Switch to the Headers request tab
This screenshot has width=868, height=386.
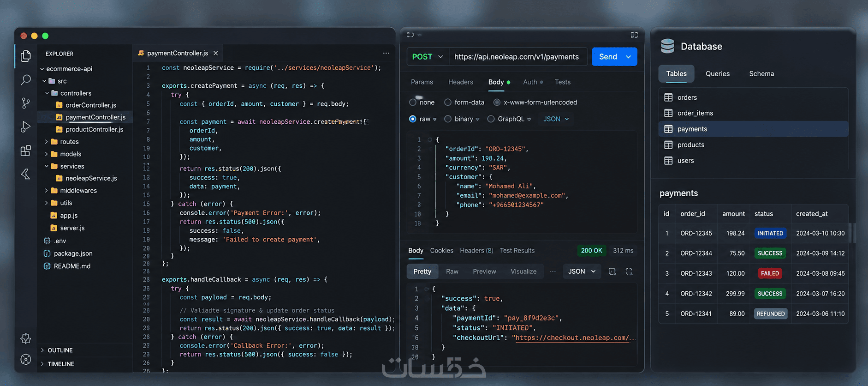[x=460, y=82]
